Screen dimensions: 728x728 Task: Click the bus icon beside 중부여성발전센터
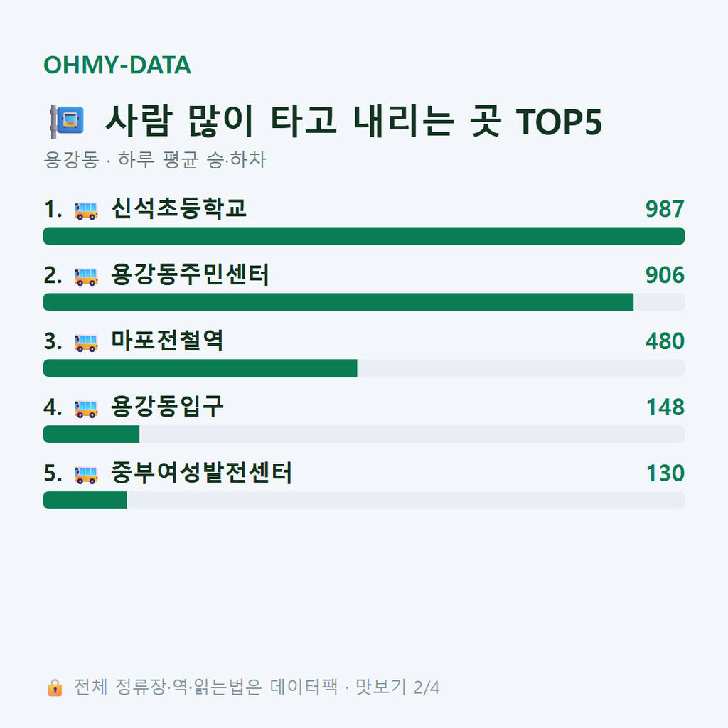[x=86, y=474]
